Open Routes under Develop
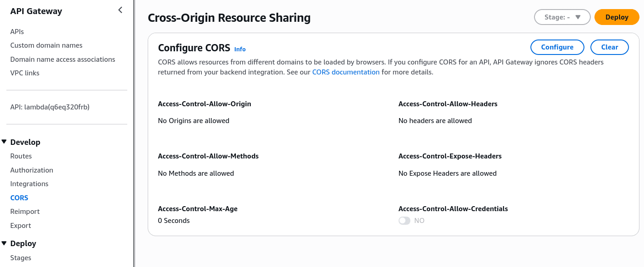This screenshot has width=644, height=267. (21, 156)
